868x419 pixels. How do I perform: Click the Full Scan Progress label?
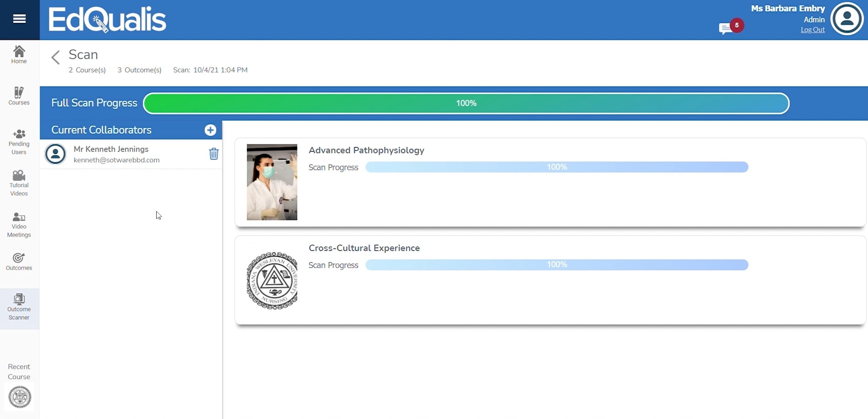pos(94,103)
